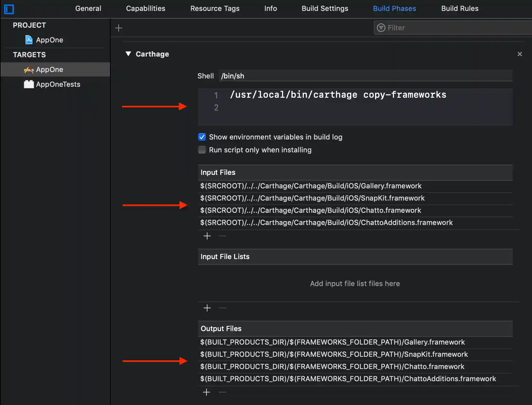Uncheck Show environment variables in build log
Screen dimensions: 532x405
[x=202, y=137]
